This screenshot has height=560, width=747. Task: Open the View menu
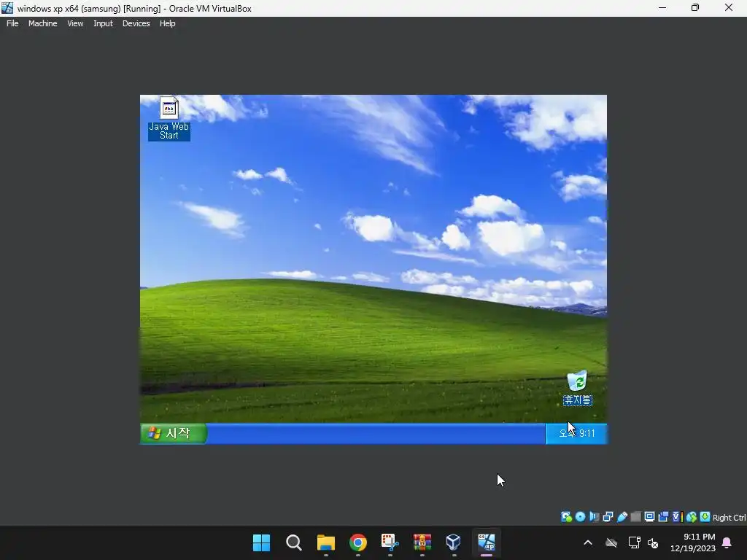pyautogui.click(x=75, y=23)
